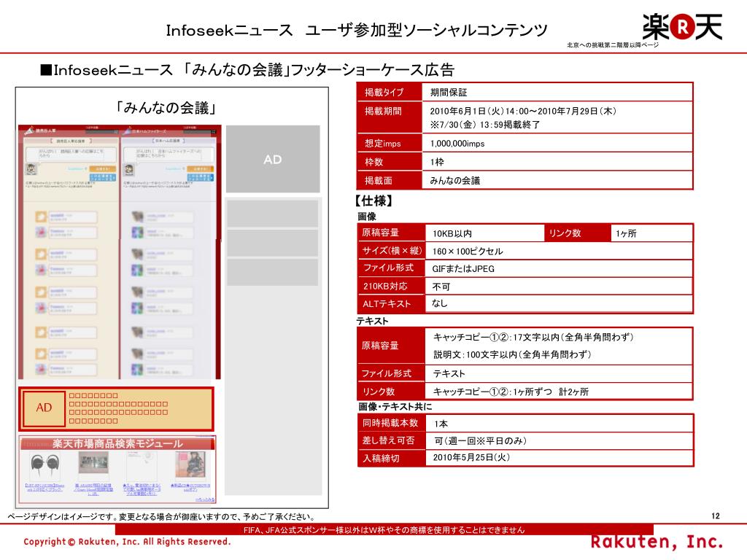747x560 pixels.
Task: Click the 10KB以内 value cell
Action: point(484,233)
